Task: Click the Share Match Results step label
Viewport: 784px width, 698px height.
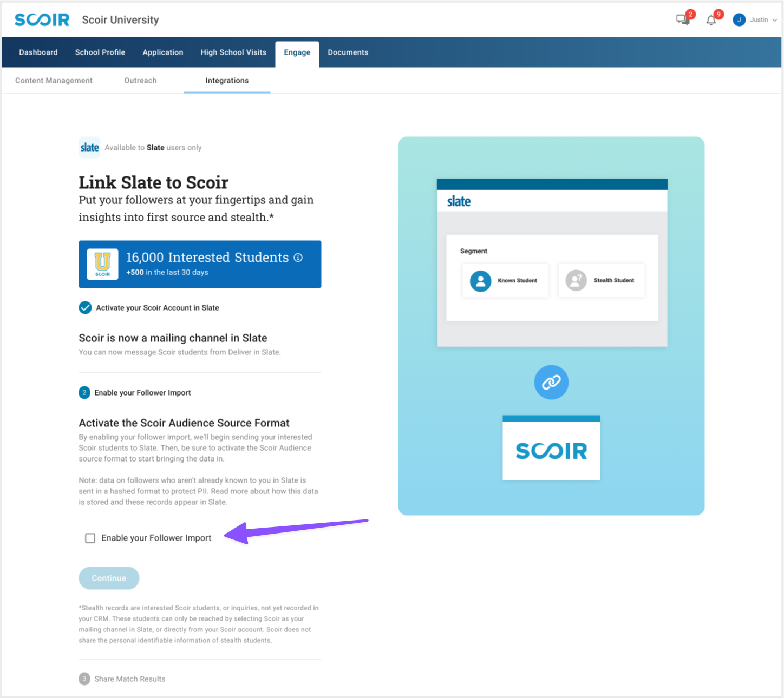Action: [130, 679]
